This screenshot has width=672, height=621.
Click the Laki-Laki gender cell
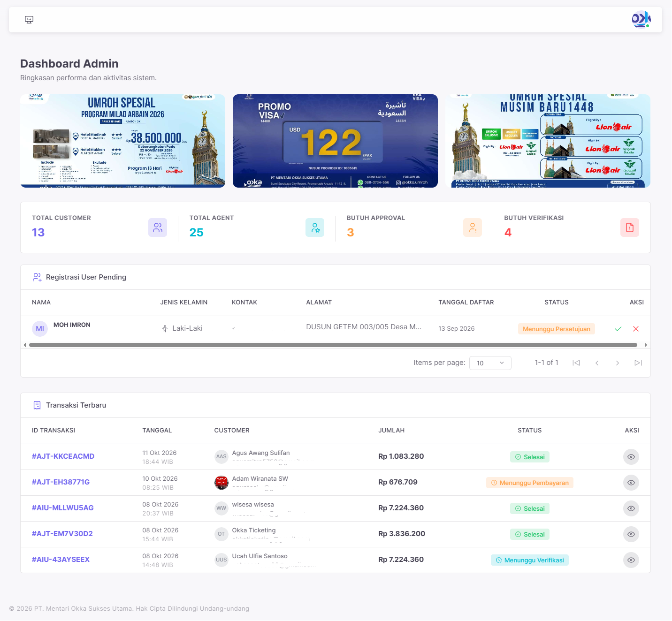(182, 328)
